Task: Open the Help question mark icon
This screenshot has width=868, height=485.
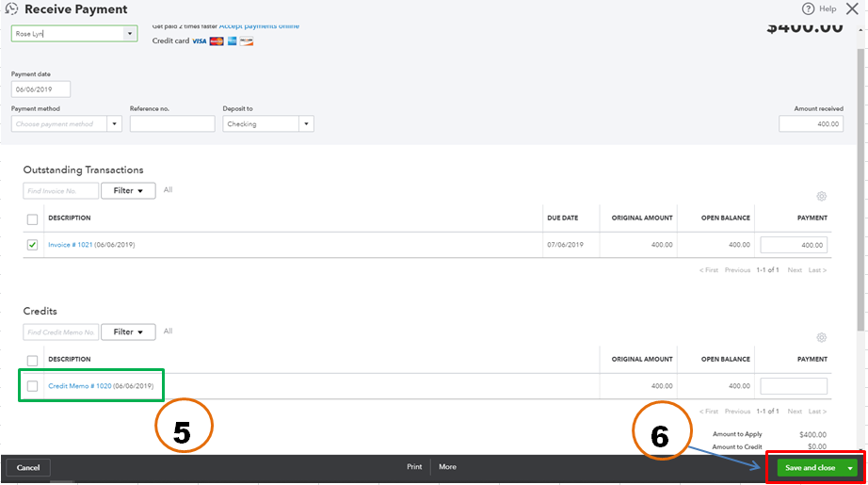Action: click(x=808, y=8)
